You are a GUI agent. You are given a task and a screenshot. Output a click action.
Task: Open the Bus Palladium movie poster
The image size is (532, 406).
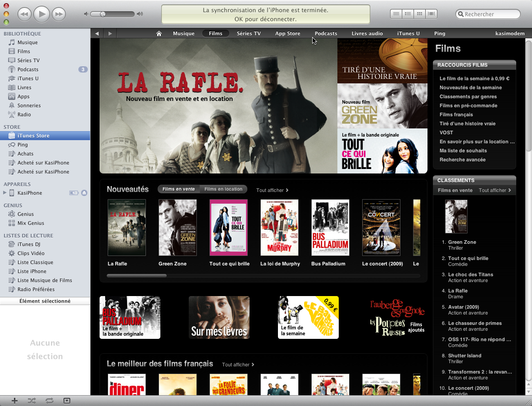tap(330, 228)
